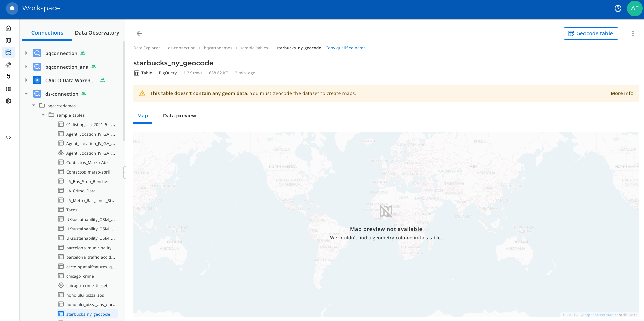Click the CARTO Data Warehouse icon

37,80
